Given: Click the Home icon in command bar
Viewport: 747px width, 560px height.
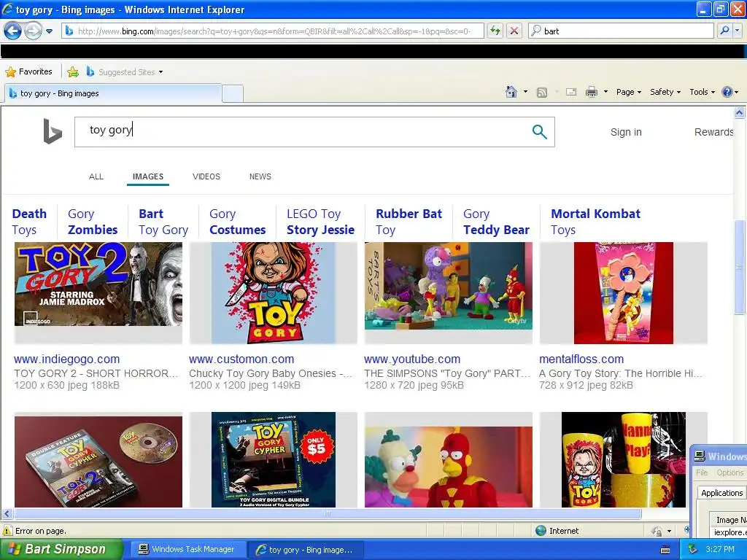Looking at the screenshot, I should click(511, 92).
